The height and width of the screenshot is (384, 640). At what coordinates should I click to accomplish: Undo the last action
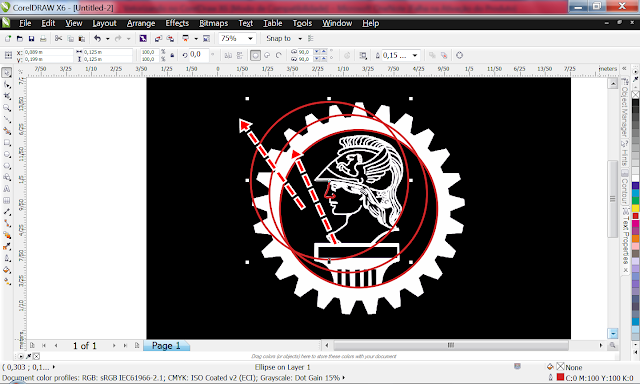point(98,38)
